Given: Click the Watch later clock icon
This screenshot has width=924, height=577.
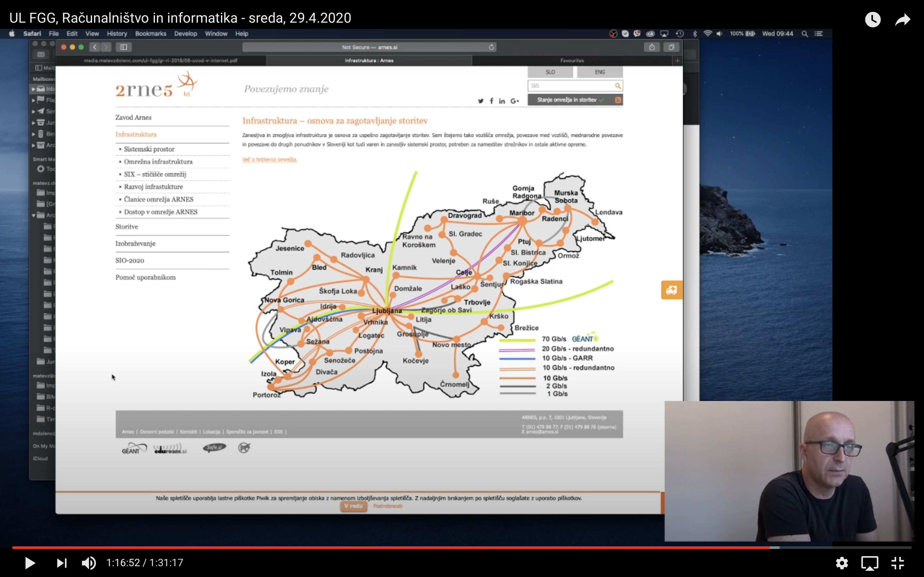Looking at the screenshot, I should pyautogui.click(x=872, y=20).
